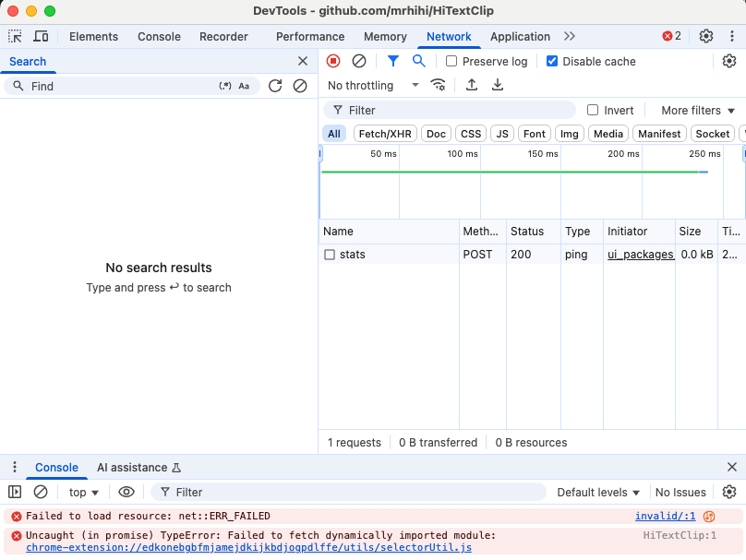
Task: Click the orange icon next to invalid/:1
Action: click(x=709, y=517)
